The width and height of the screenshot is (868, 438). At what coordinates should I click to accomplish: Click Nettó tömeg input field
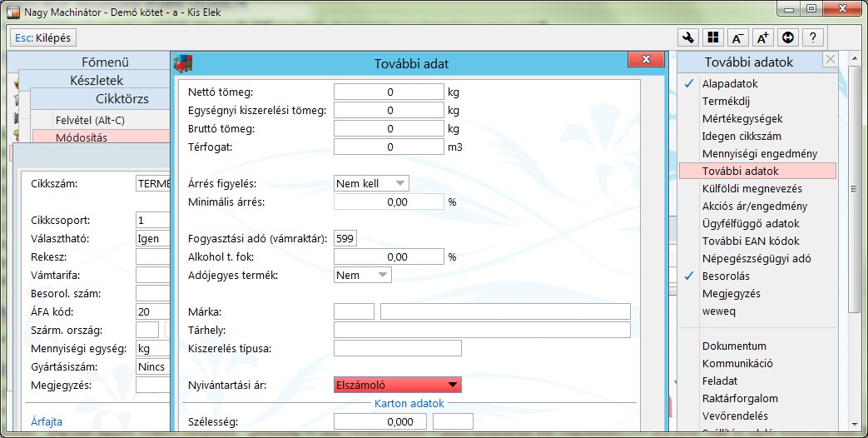(x=389, y=92)
